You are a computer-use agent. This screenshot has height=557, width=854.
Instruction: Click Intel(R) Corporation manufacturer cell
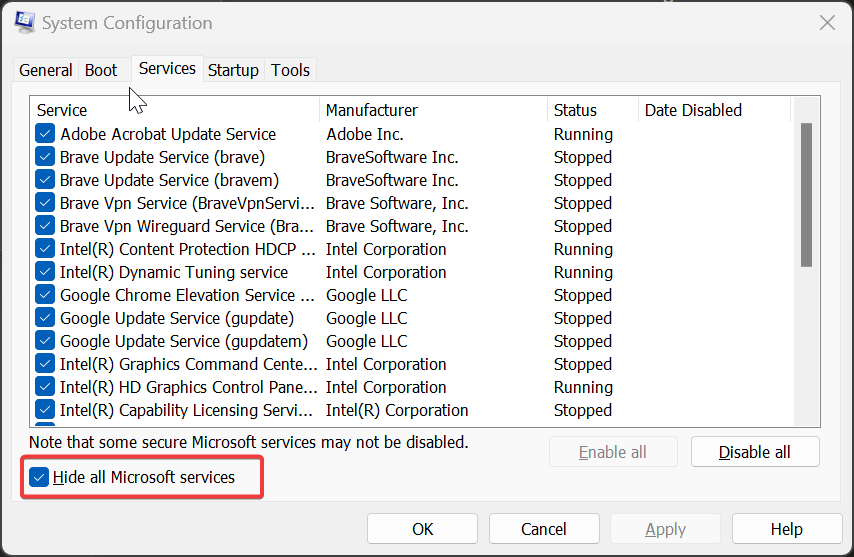coord(397,410)
